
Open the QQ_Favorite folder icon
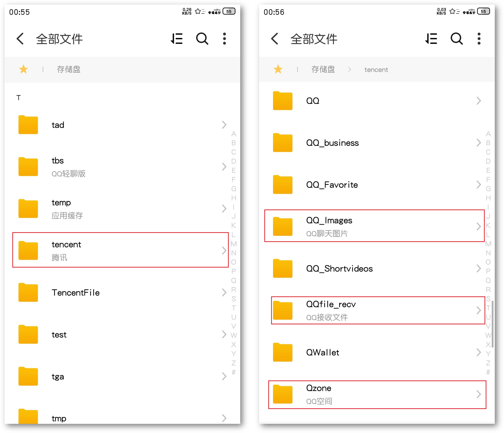282,184
